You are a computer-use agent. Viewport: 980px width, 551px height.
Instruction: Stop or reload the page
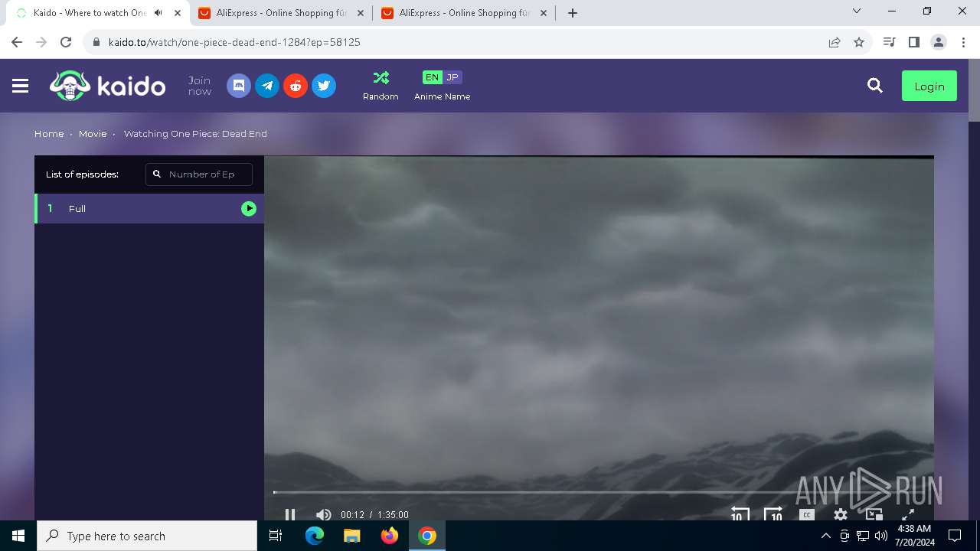[66, 42]
